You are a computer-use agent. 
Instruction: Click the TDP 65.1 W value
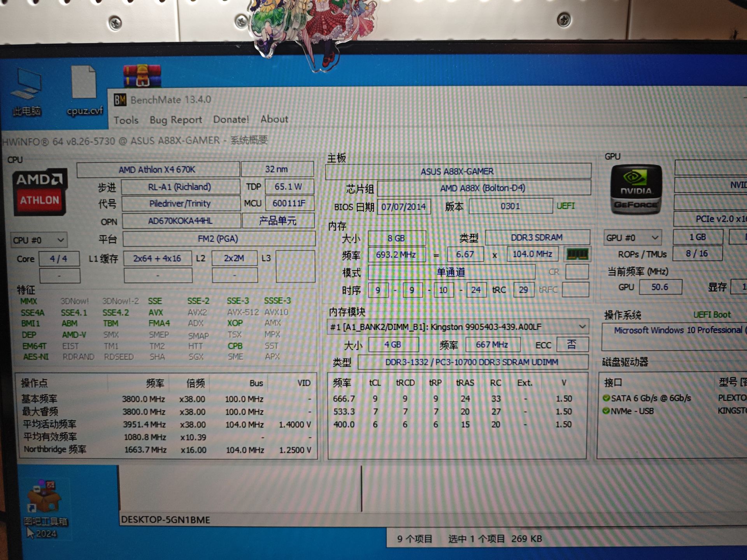tap(289, 187)
